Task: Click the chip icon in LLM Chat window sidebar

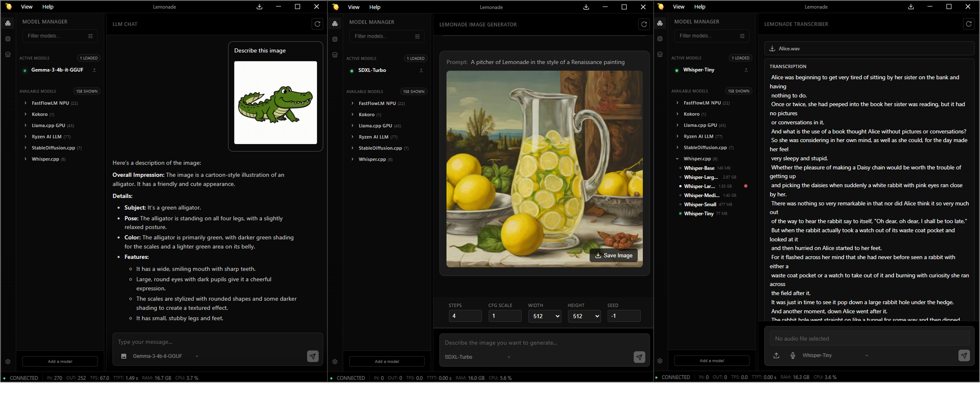Action: tap(8, 39)
